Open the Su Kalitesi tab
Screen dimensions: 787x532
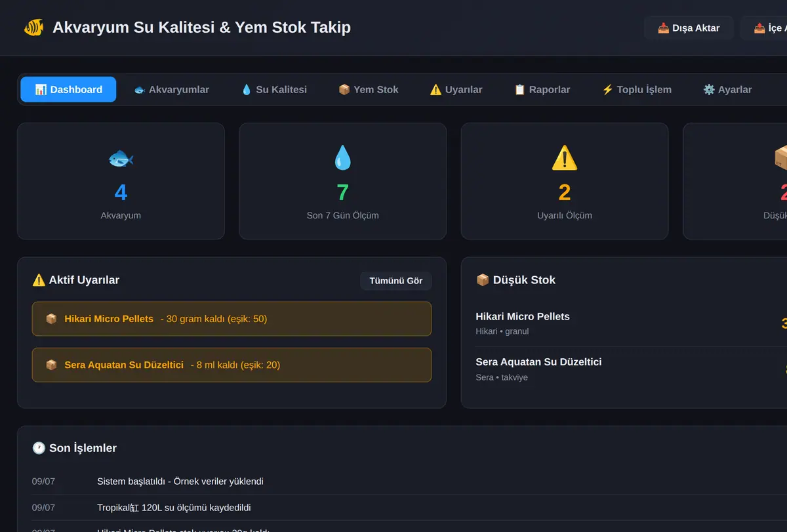274,89
